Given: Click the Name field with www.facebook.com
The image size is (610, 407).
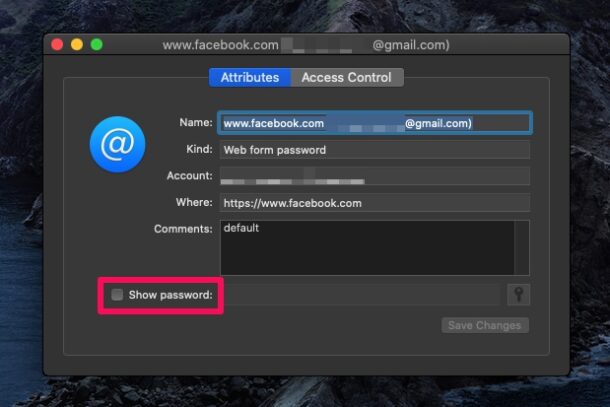Looking at the screenshot, I should tap(375, 123).
